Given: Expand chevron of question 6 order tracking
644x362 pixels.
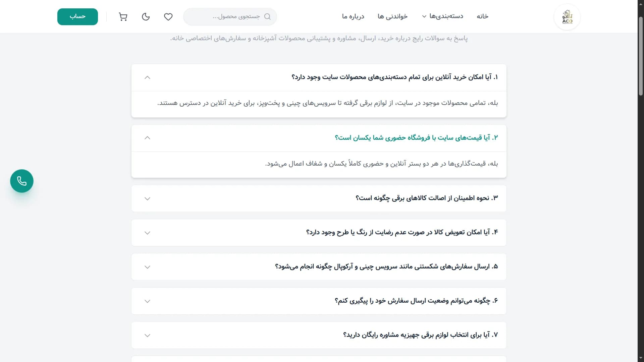Looking at the screenshot, I should (147, 301).
